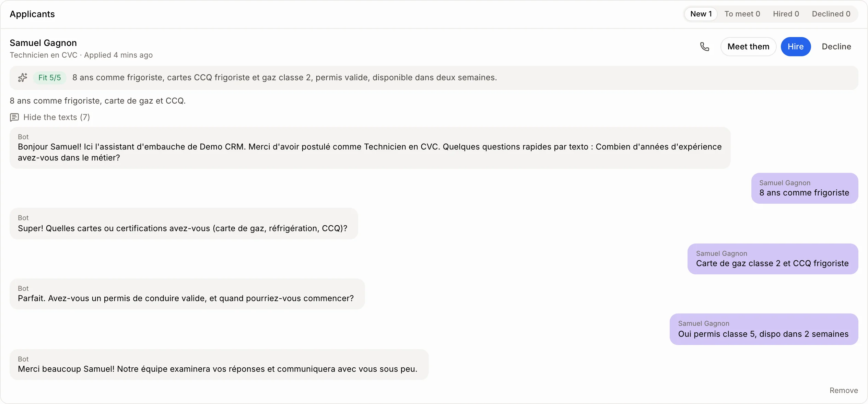Remove this applicant via Remove link
This screenshot has width=868, height=404.
[x=844, y=390]
